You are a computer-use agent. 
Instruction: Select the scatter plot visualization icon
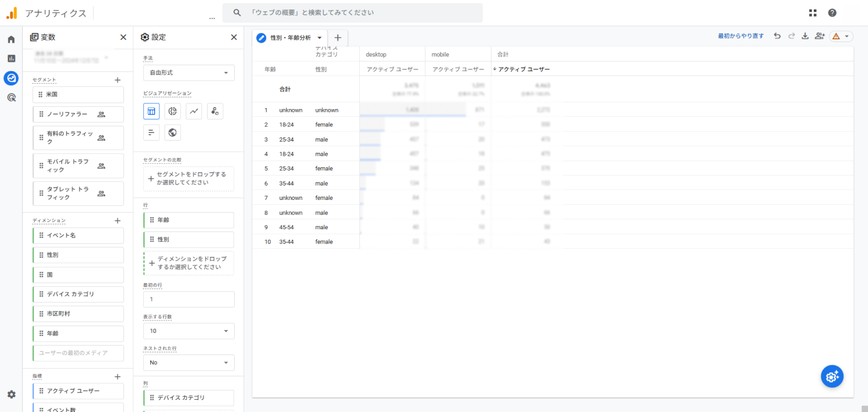pos(215,111)
